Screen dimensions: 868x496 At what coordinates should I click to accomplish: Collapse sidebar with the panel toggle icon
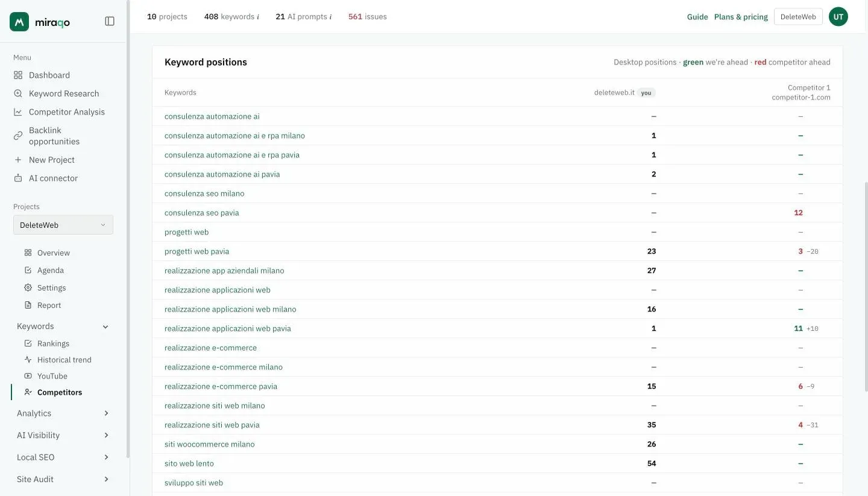(x=110, y=21)
